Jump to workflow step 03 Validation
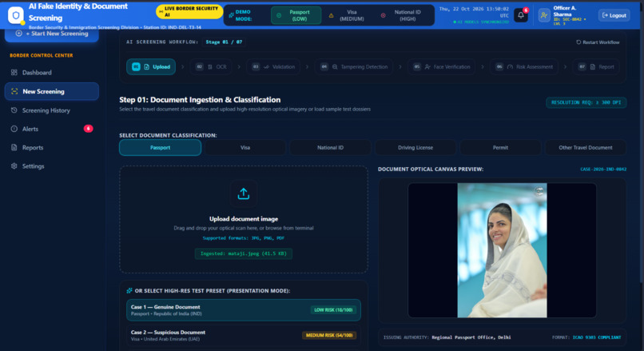Image resolution: width=644 pixels, height=351 pixels. (273, 66)
